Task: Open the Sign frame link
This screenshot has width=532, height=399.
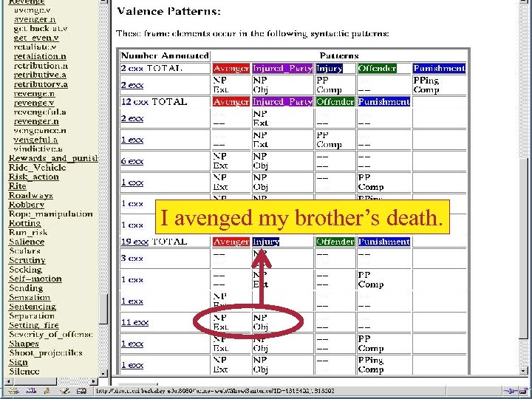Action: tap(18, 362)
